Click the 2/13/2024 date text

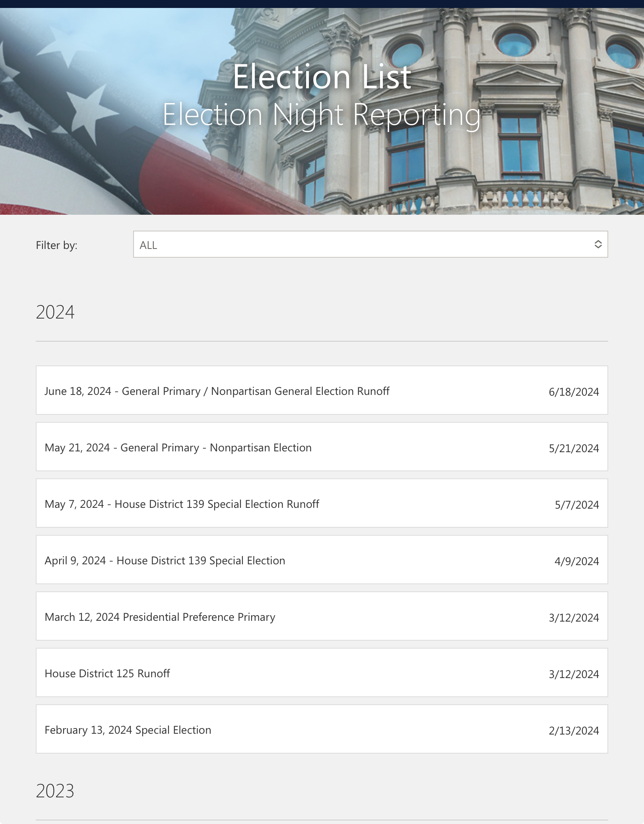[x=574, y=731]
